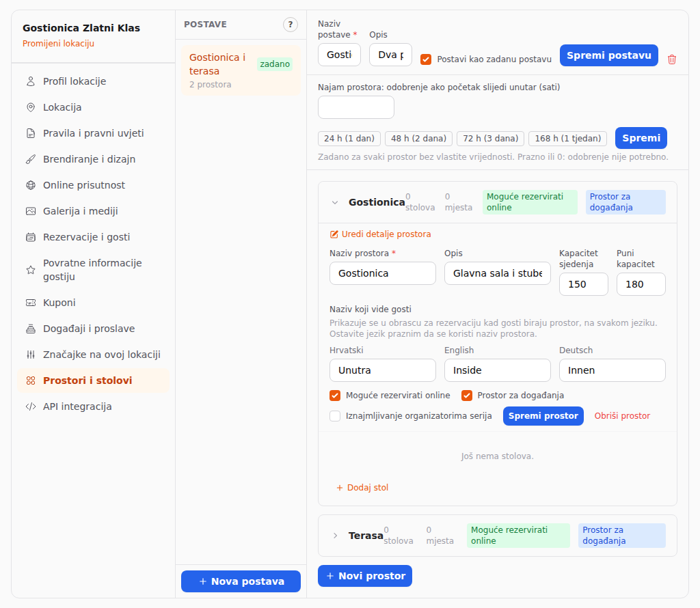Click the Lokacija map pin icon
This screenshot has width=700, height=608.
point(31,107)
